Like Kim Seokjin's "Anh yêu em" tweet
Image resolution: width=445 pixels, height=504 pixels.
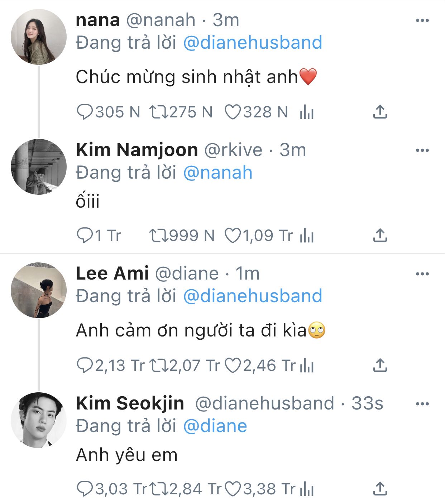(x=233, y=489)
